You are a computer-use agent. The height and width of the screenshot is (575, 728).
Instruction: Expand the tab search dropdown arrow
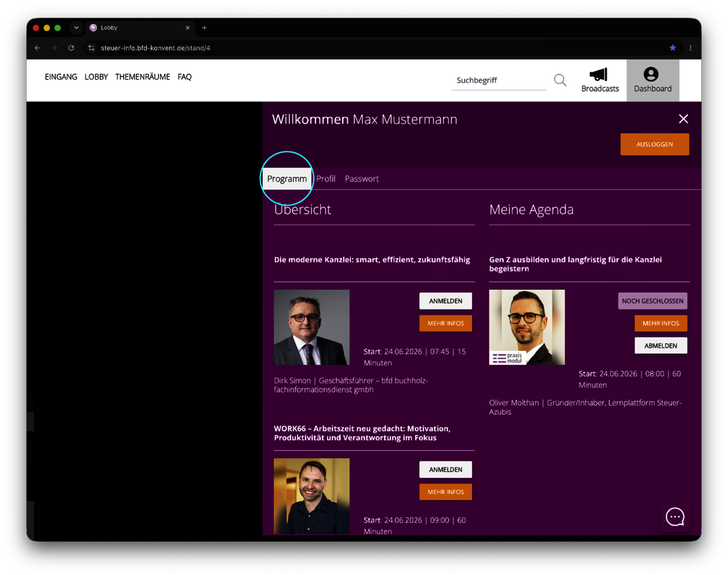(x=76, y=28)
